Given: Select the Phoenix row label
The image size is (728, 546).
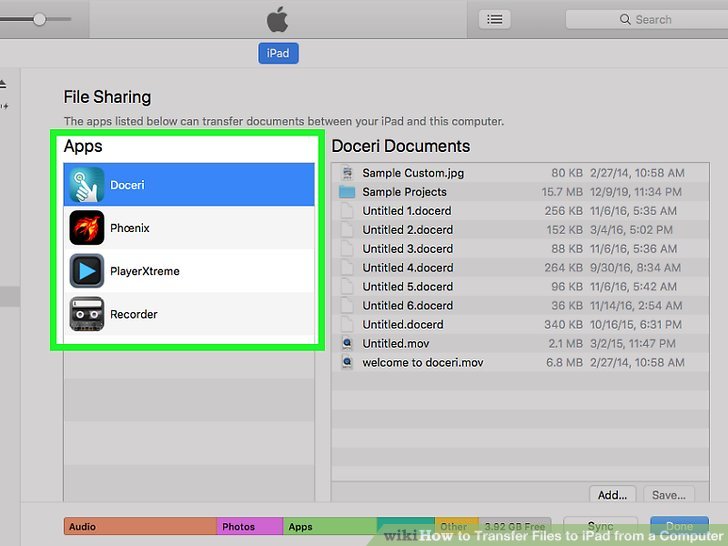Looking at the screenshot, I should click(130, 228).
